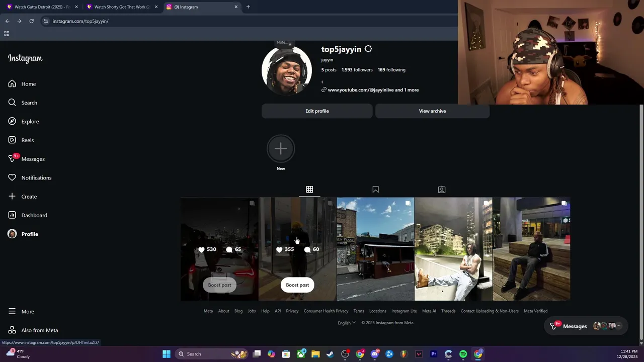Open Premiere Pro from the taskbar
644x362 pixels.
[x=433, y=354]
